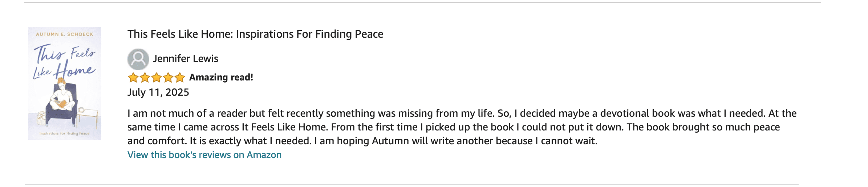This screenshot has width=868, height=187.
Task: Click the third star in the rating
Action: [x=157, y=78]
